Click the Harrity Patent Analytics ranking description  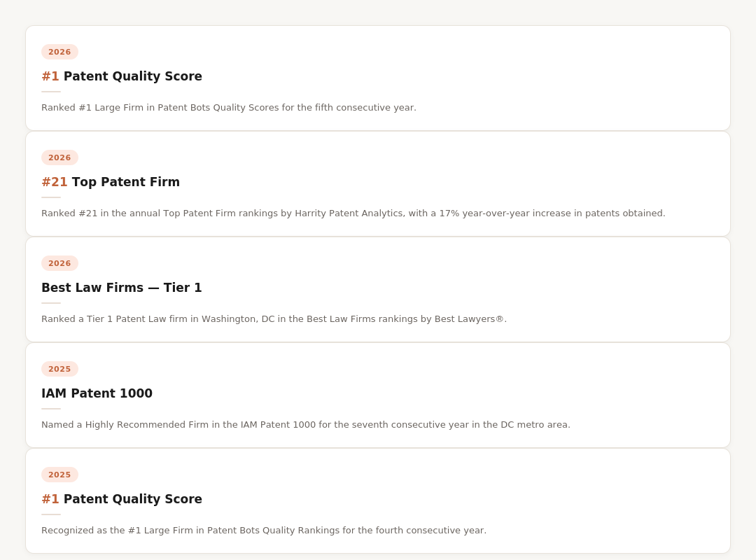point(353,213)
